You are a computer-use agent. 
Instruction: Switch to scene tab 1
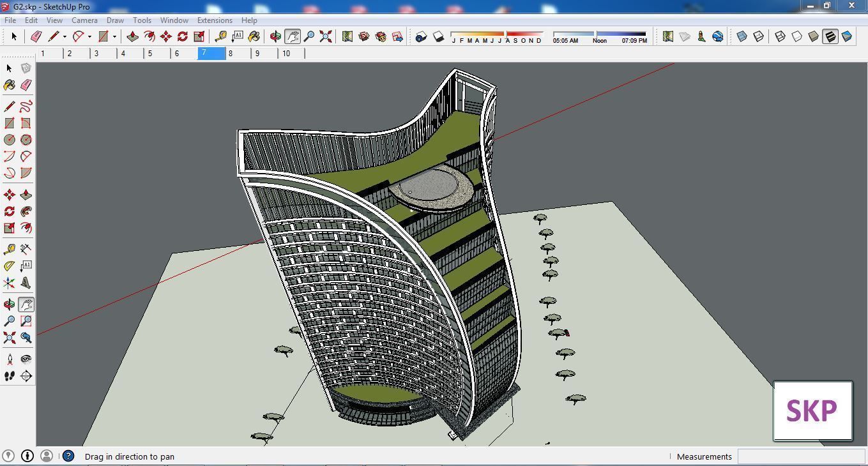coord(50,54)
